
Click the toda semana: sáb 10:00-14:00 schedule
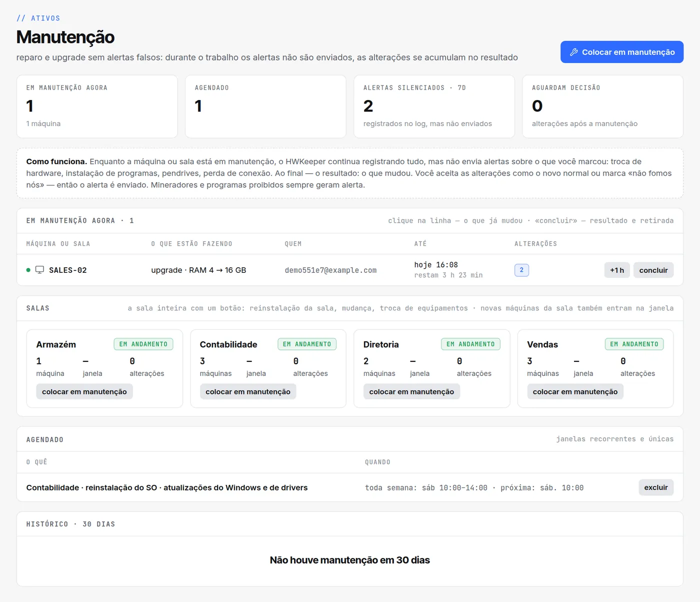pyautogui.click(x=426, y=488)
